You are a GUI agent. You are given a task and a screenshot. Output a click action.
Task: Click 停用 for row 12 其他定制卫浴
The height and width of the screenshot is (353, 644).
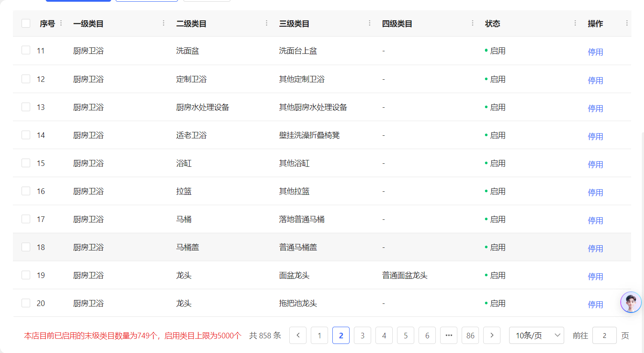click(x=595, y=80)
